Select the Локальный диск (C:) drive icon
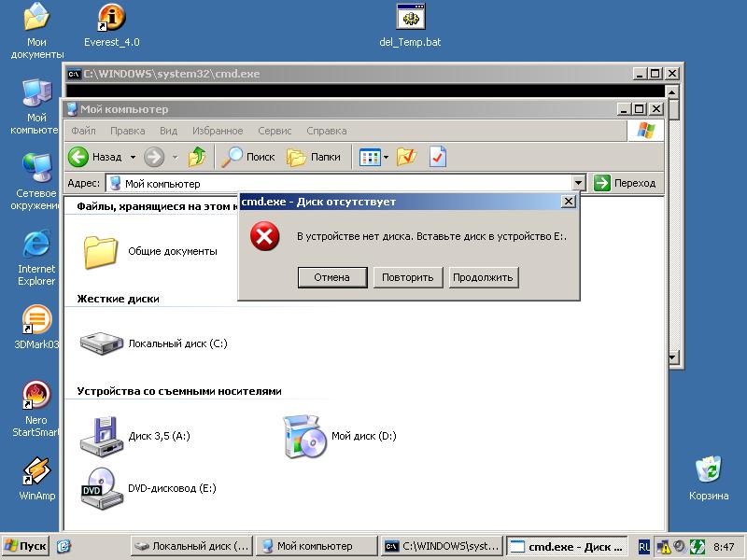The width and height of the screenshot is (747, 560). pyautogui.click(x=102, y=343)
